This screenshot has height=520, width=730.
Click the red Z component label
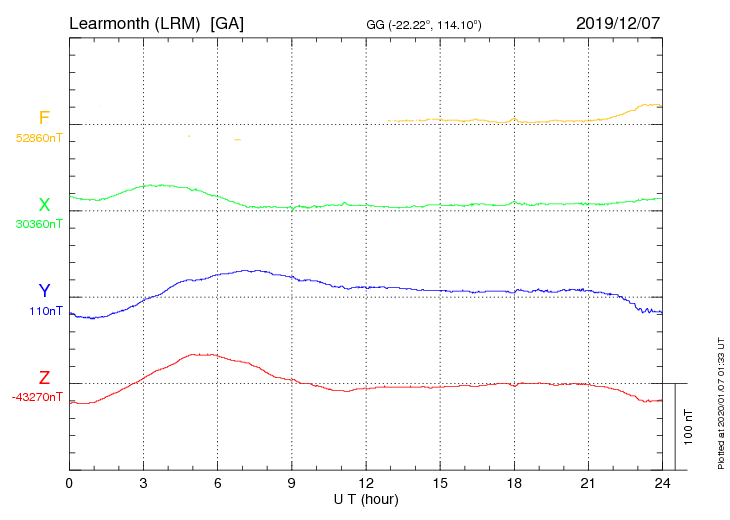click(44, 377)
